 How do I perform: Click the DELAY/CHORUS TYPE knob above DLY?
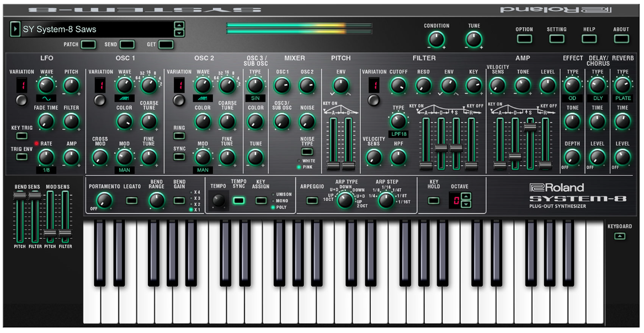pyautogui.click(x=597, y=86)
